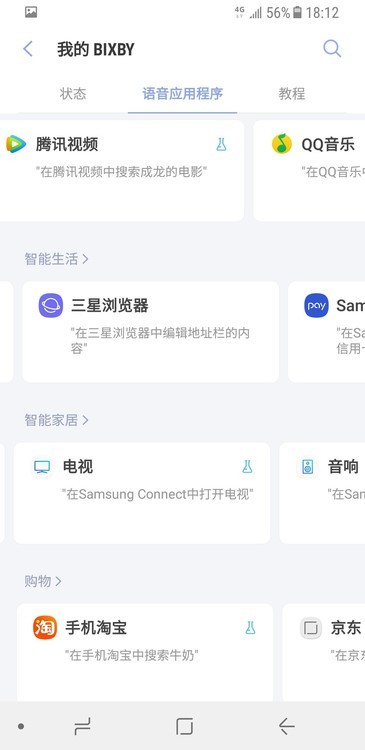
Task: Expand the 智能家居 category
Action: (56, 420)
